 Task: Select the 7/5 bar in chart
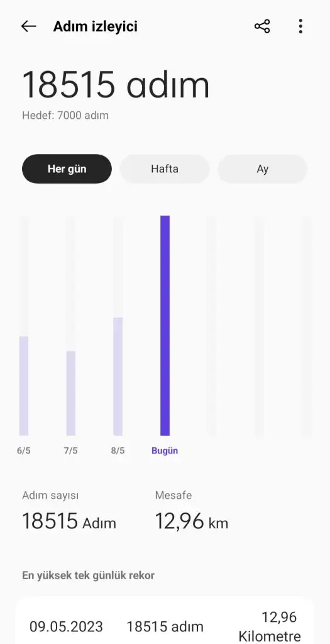click(x=71, y=393)
